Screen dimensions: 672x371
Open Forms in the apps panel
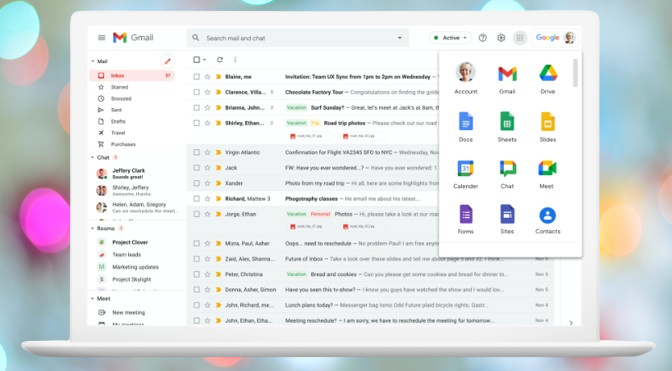(466, 219)
